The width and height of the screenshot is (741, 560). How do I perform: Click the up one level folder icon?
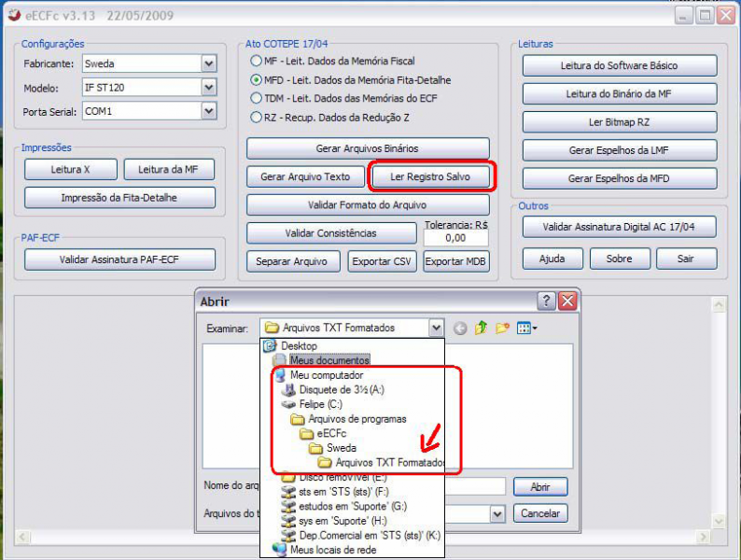tap(482, 329)
